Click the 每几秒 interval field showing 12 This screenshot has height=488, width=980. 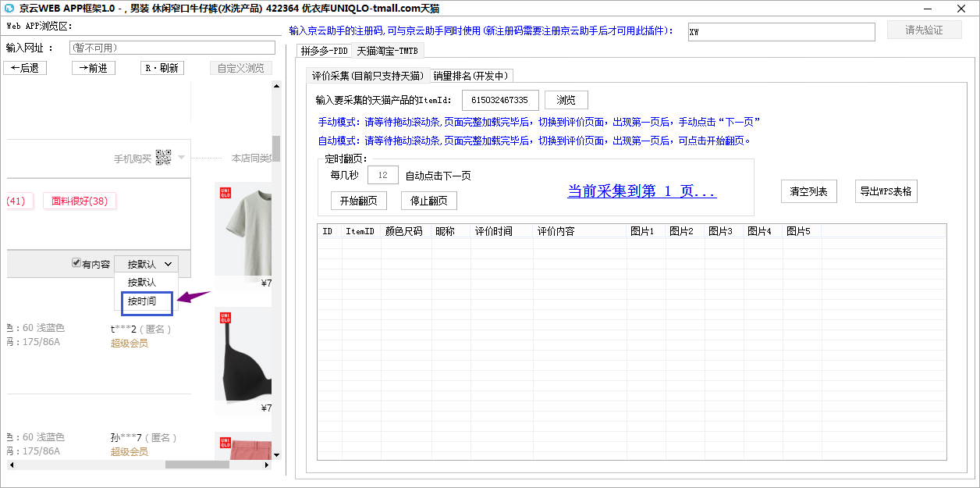pos(383,175)
